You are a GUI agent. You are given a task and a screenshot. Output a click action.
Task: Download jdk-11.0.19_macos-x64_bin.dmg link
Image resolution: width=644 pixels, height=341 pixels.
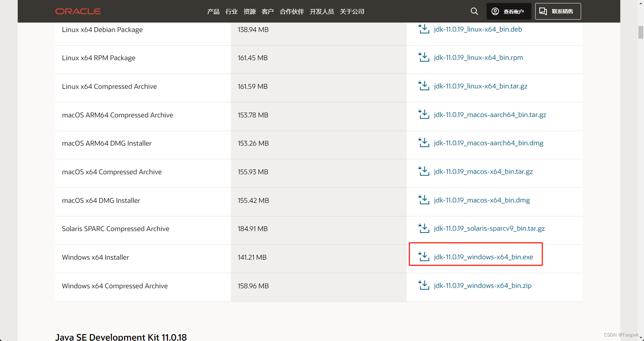[x=482, y=200]
